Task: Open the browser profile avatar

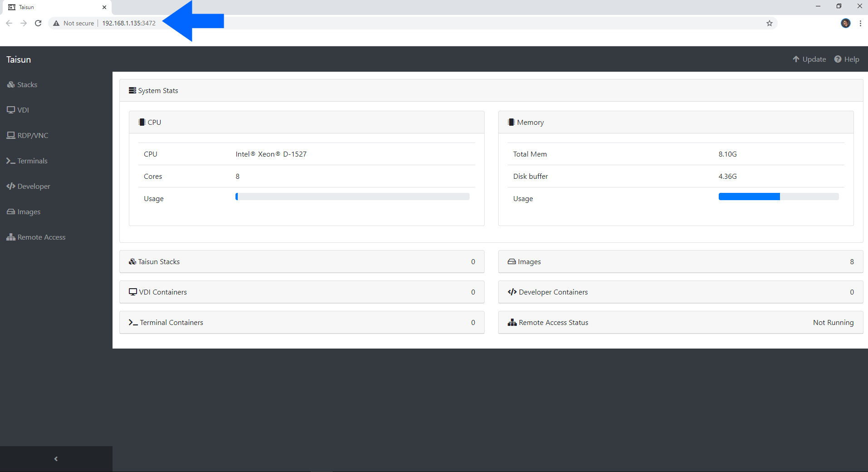Action: click(846, 23)
